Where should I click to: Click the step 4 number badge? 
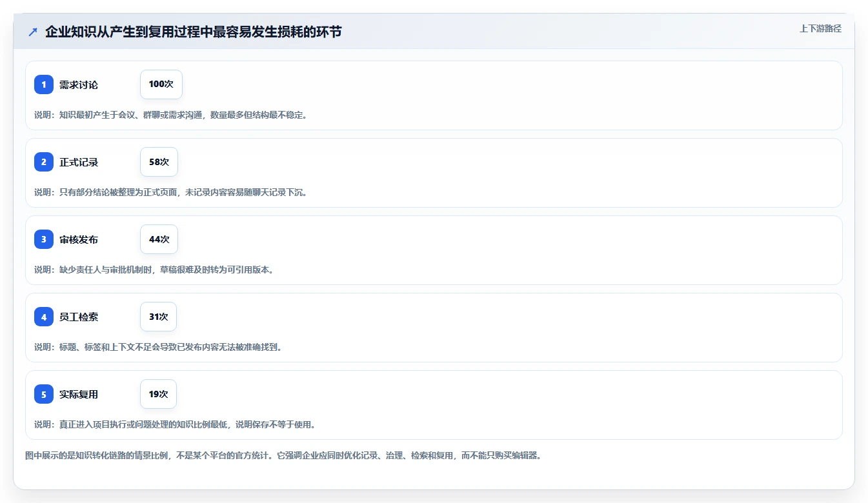pos(44,317)
